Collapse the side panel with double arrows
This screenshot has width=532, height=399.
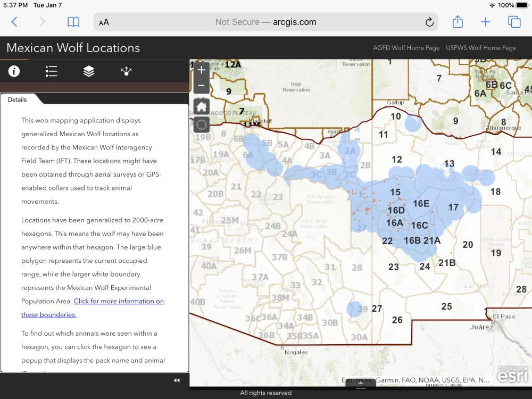(x=177, y=380)
